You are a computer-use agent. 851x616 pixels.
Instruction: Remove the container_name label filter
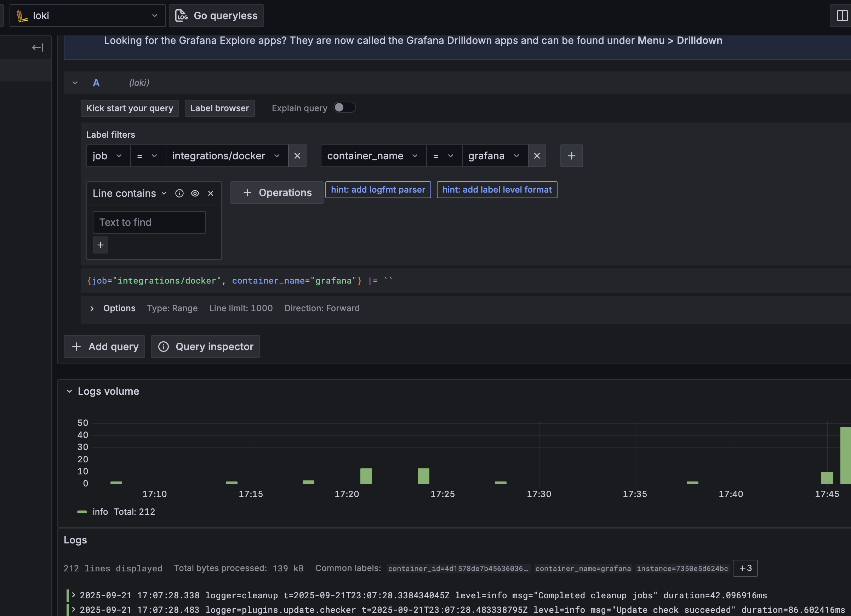point(537,156)
